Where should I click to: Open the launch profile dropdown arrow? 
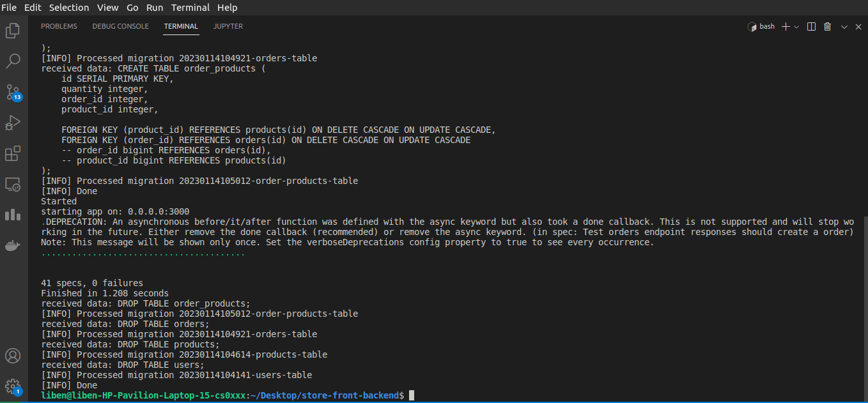796,27
